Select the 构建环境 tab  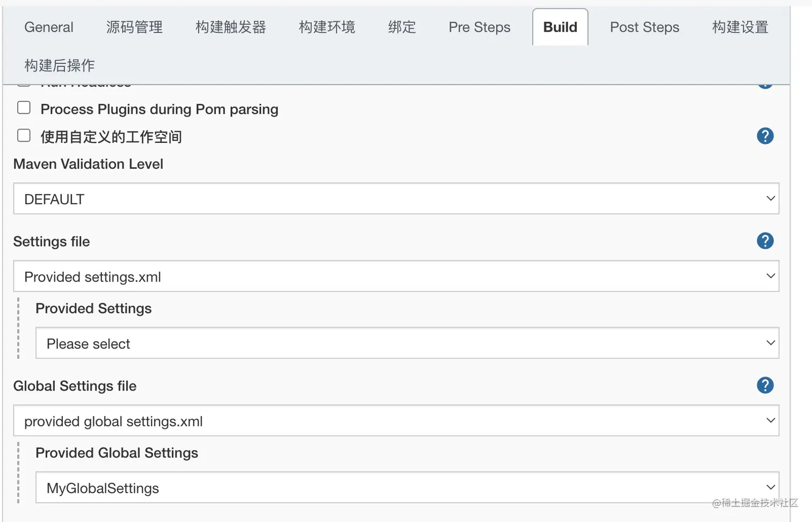327,27
